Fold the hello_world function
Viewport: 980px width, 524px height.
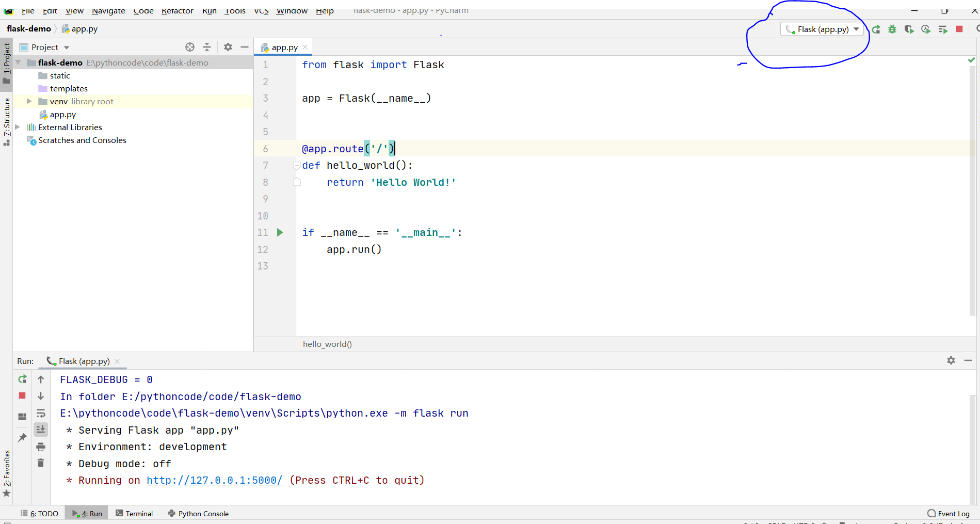click(297, 166)
